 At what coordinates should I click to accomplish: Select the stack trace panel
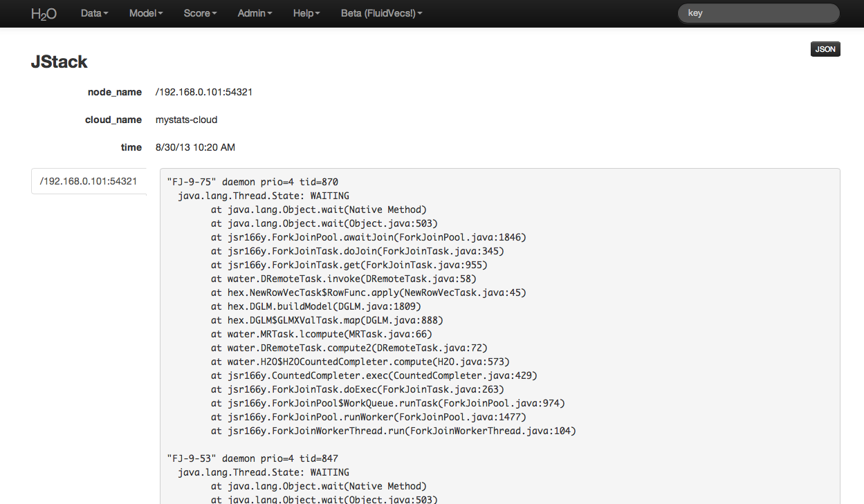498,332
